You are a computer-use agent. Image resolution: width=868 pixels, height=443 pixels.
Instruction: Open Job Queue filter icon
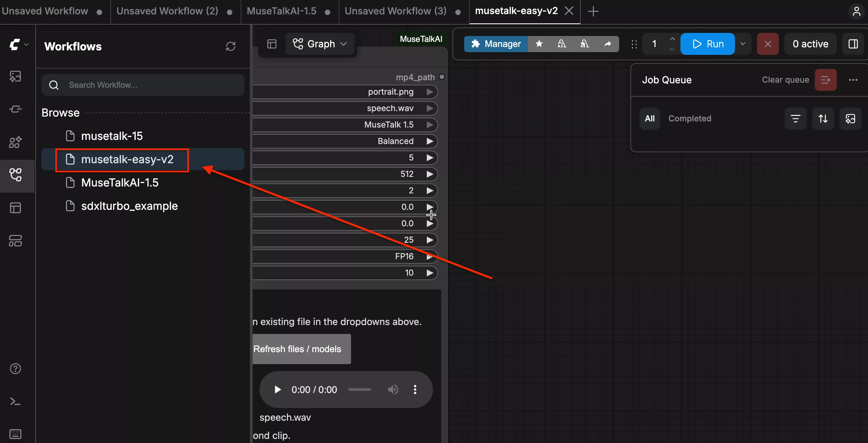point(795,119)
